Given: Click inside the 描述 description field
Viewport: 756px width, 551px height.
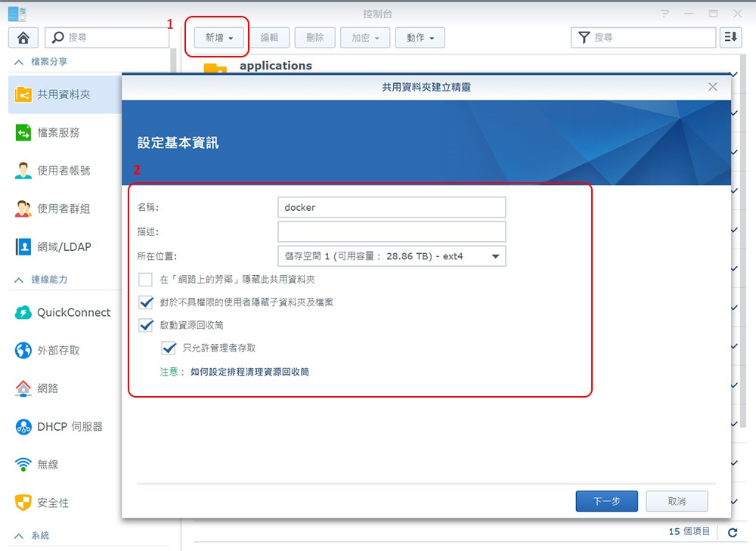Looking at the screenshot, I should 392,231.
